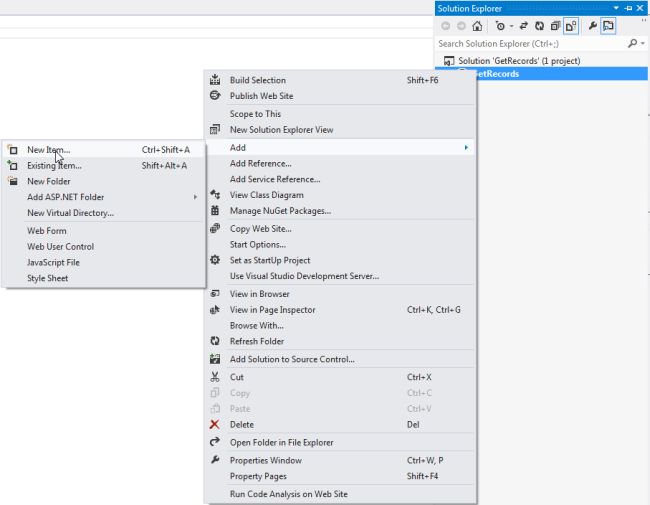The height and width of the screenshot is (505, 650).
Task: Click the Source Control icon
Action: 215,359
